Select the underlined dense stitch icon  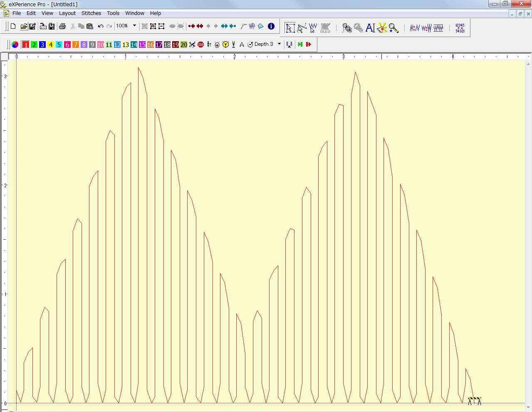[x=438, y=28]
